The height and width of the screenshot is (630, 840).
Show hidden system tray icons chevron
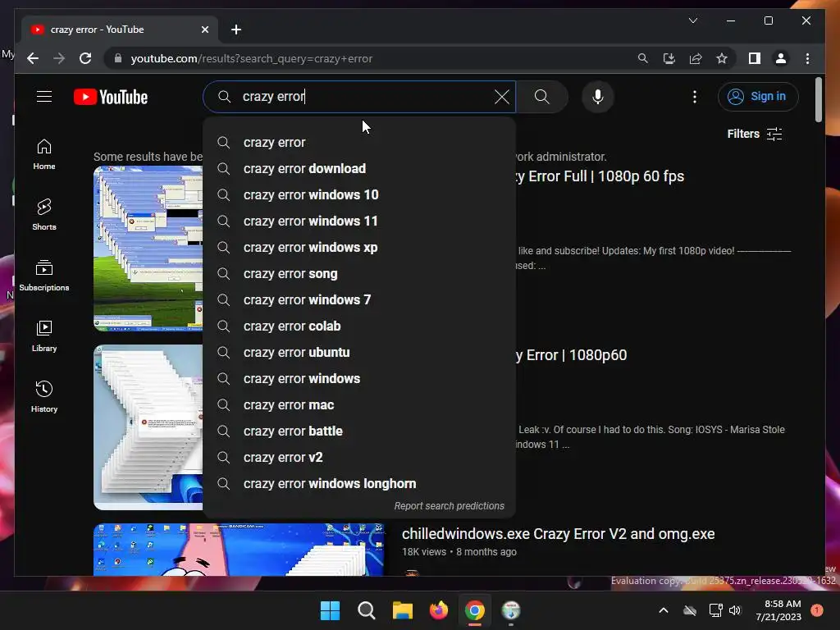click(x=663, y=610)
